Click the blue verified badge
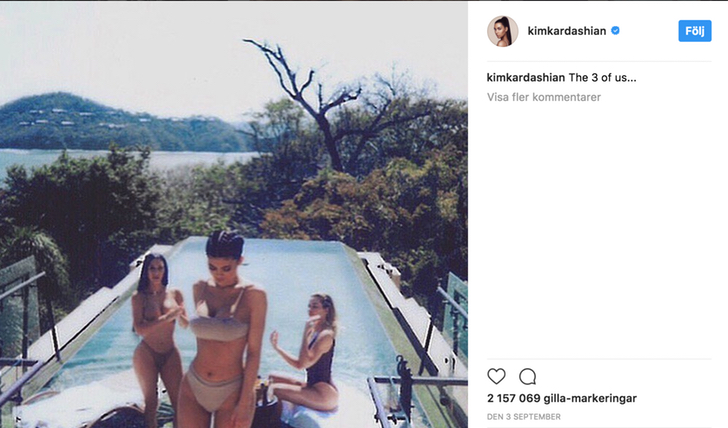Image resolution: width=728 pixels, height=428 pixels. point(615,31)
